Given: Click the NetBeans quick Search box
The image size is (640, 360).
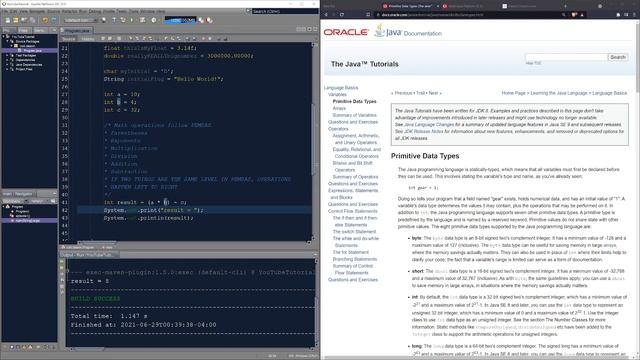Looking at the screenshot, I should (x=284, y=11).
